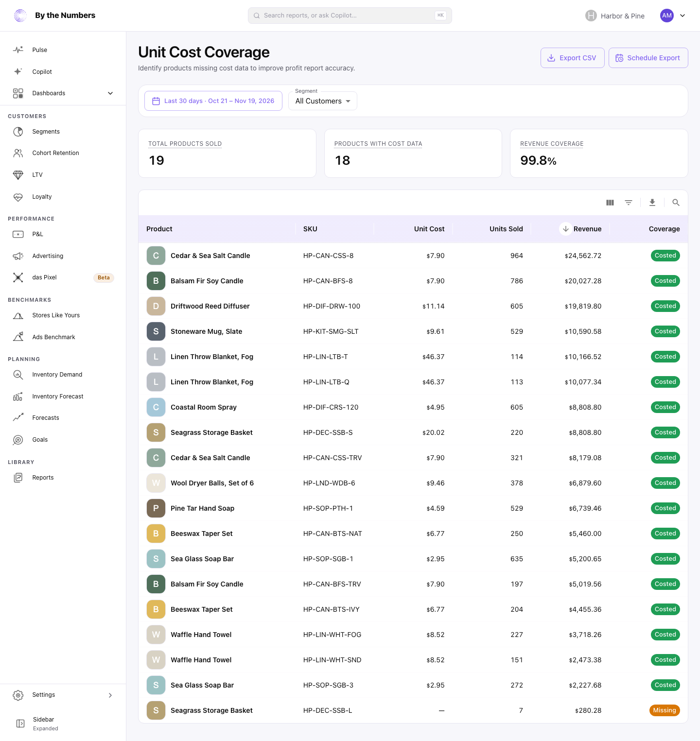Screen dimensions: 700x741
Task: Sort by the Units Sold column header
Action: point(506,229)
